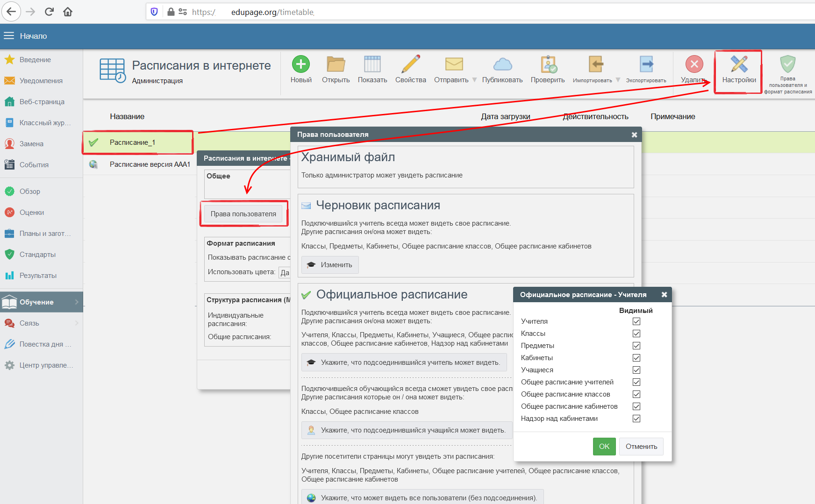Delete timetable with the red X icon
The height and width of the screenshot is (504, 815).
(694, 64)
